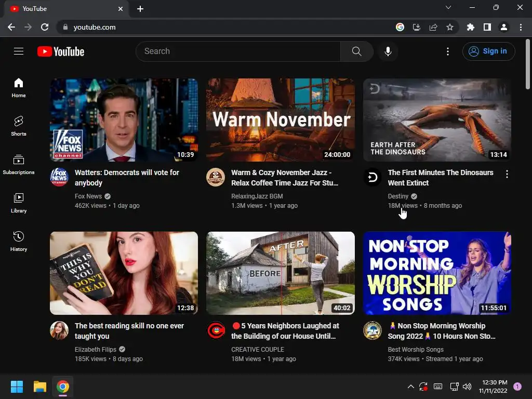The image size is (532, 399).
Task: Click the Google icon in the address bar
Action: pyautogui.click(x=400, y=27)
